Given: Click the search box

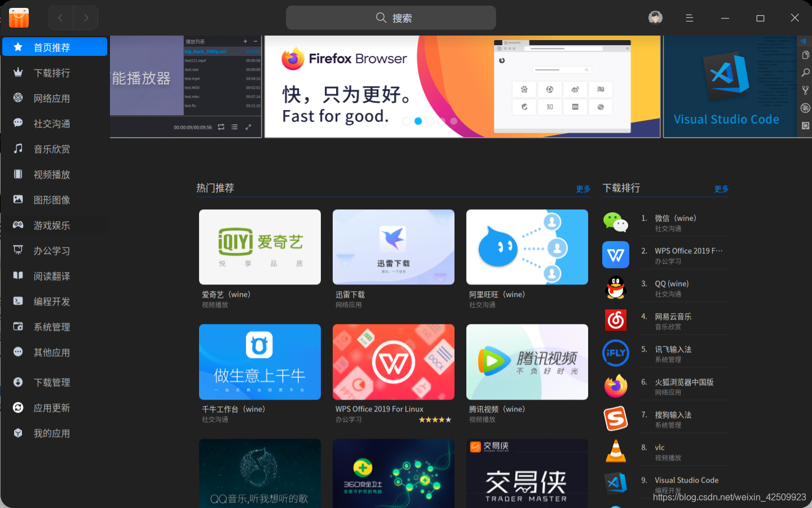Looking at the screenshot, I should click(x=391, y=18).
